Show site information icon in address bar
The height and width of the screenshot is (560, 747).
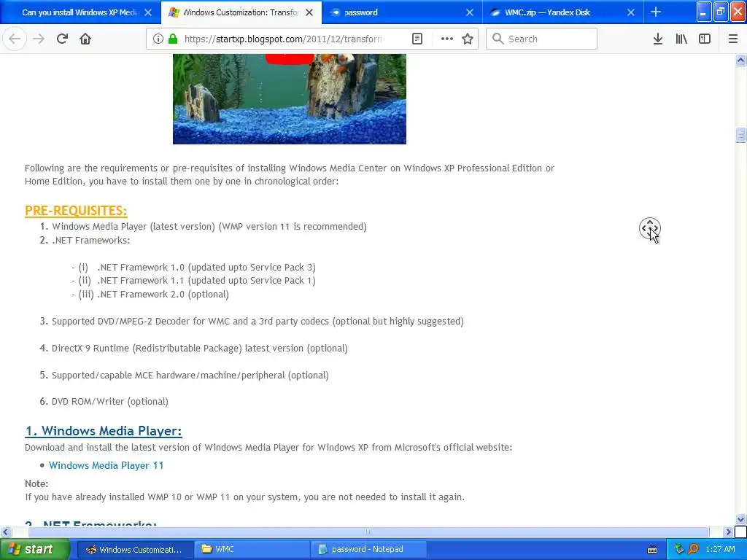click(158, 39)
